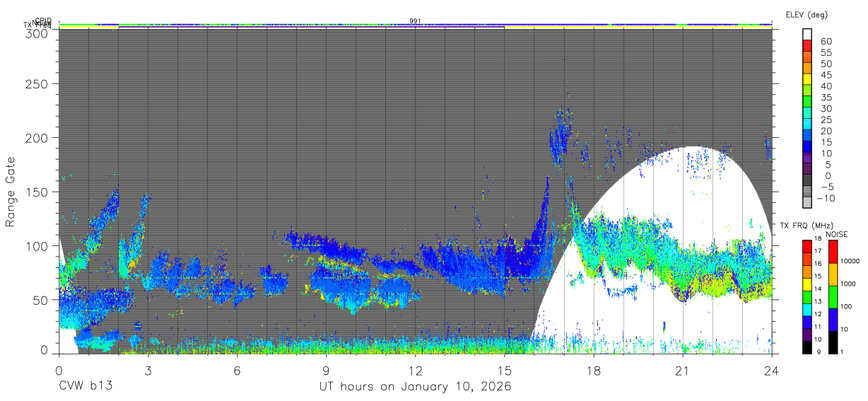
Task: Select the cyan swatch in TX FRQ colorbar
Action: tap(807, 309)
